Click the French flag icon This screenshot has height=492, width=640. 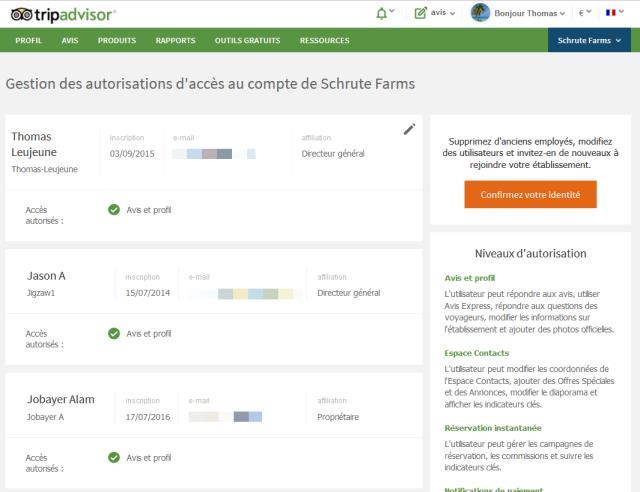click(611, 13)
